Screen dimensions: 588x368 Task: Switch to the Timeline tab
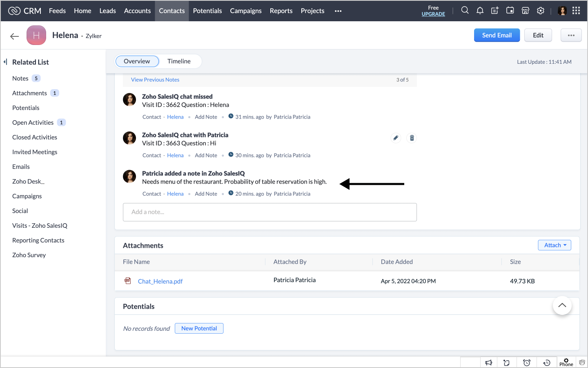[179, 61]
